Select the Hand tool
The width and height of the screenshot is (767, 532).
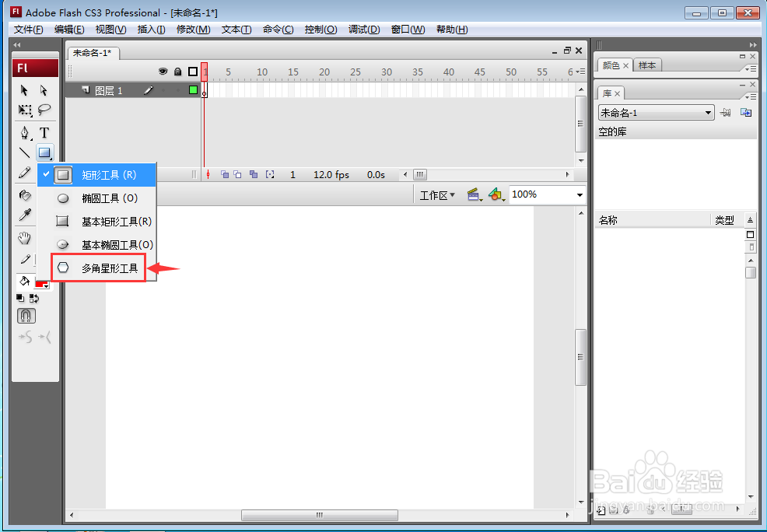(24, 238)
